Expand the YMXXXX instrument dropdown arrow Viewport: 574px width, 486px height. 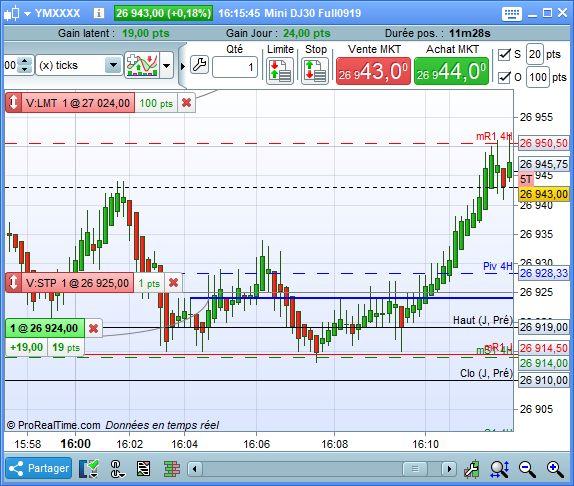click(27, 14)
